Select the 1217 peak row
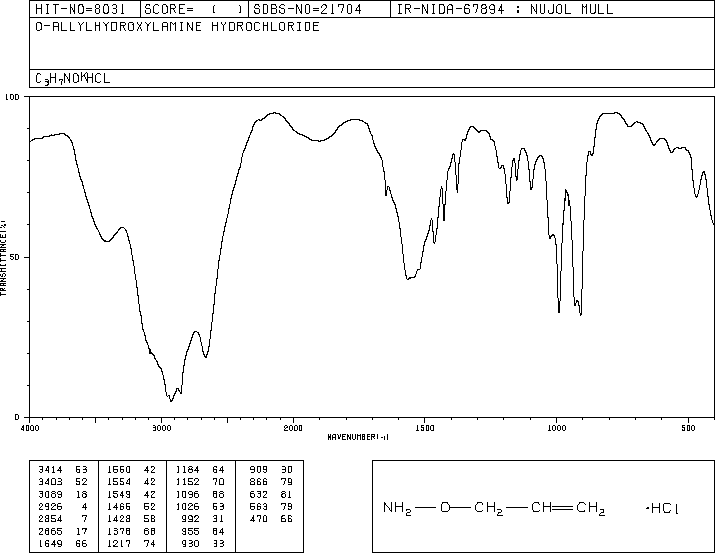The width and height of the screenshot is (715, 553). [131, 544]
